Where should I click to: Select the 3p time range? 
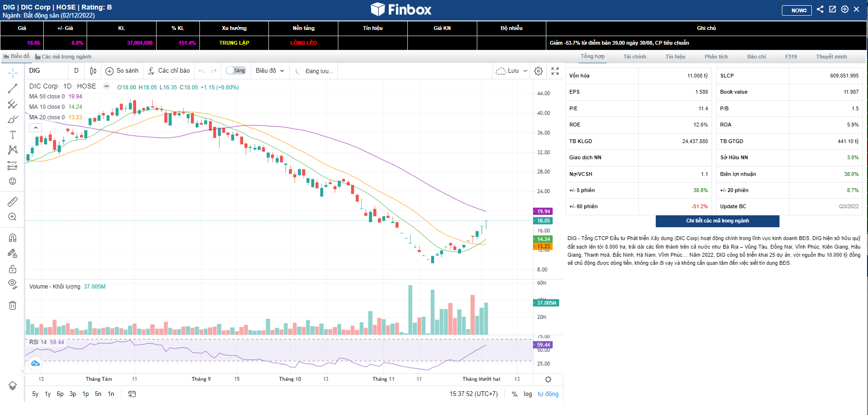tap(73, 394)
